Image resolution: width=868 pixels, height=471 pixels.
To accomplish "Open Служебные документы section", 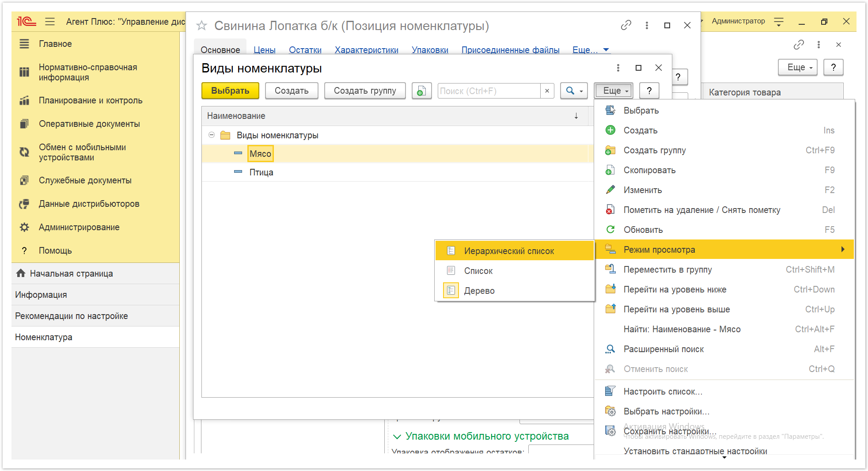I will coord(85,180).
